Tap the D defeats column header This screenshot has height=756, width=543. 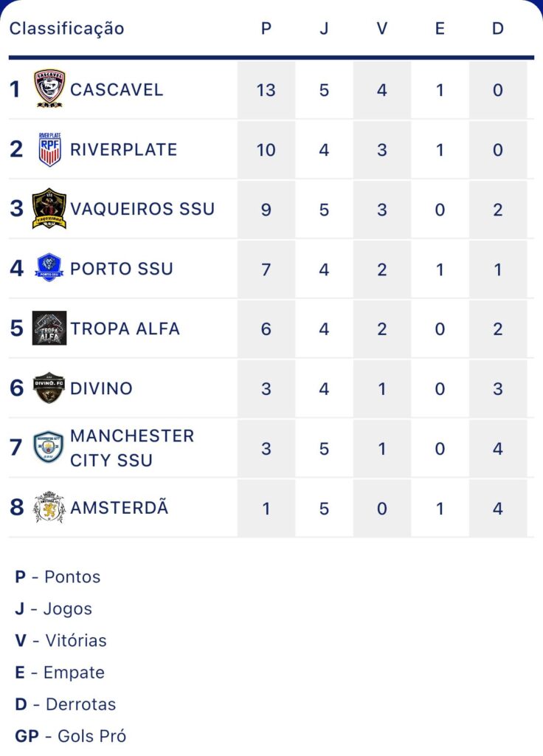498,29
